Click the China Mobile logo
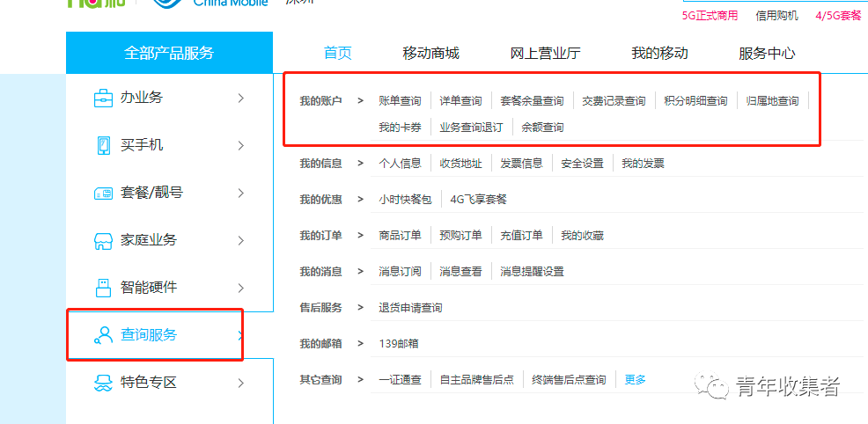The image size is (868, 424). [212, 4]
